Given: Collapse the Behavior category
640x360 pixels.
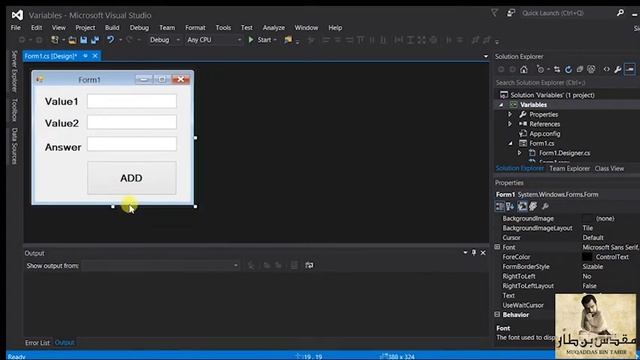Looking at the screenshot, I should coord(497,315).
